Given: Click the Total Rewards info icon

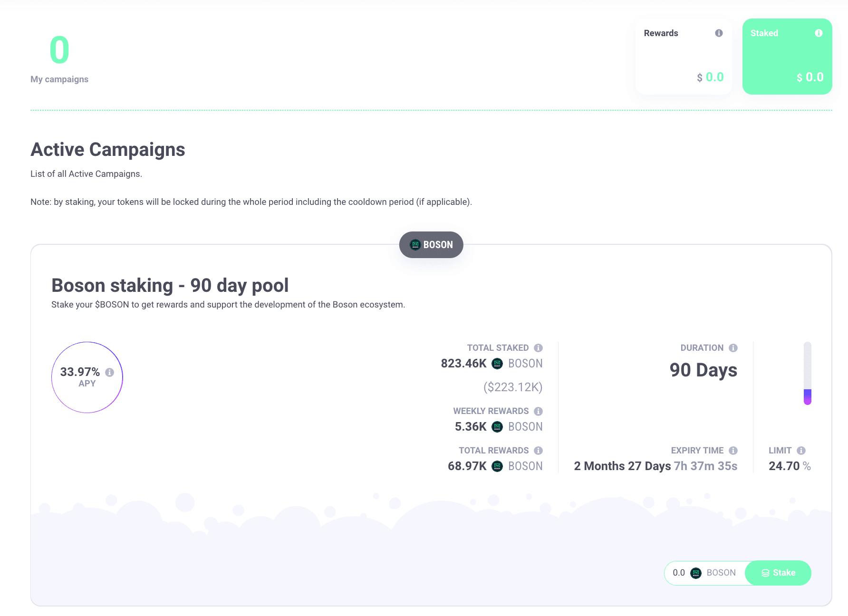Looking at the screenshot, I should click(538, 451).
